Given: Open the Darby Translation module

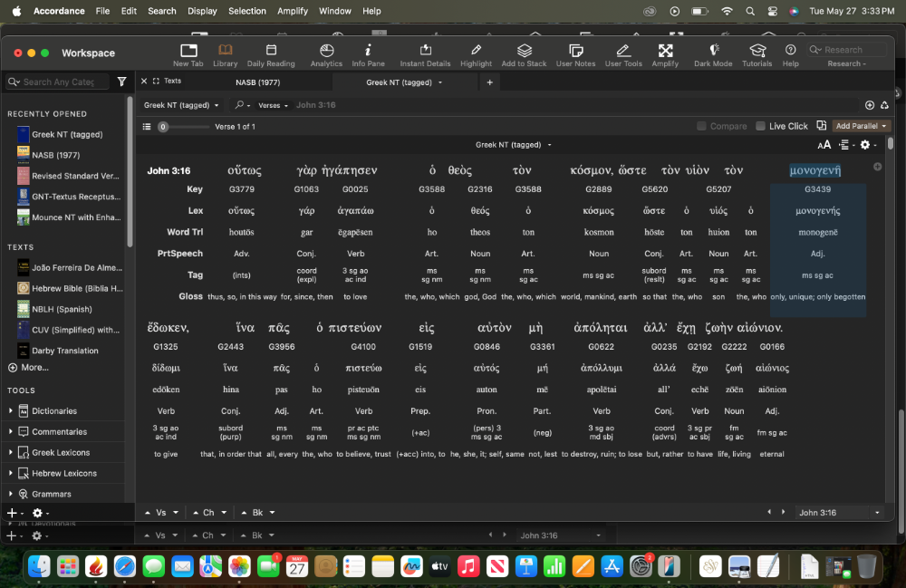Looking at the screenshot, I should [58, 351].
